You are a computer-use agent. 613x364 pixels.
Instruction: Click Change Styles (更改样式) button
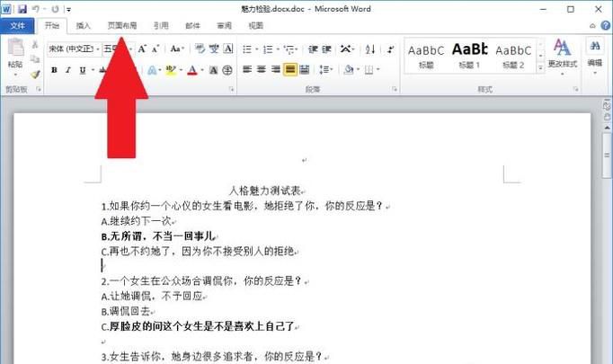pos(562,56)
